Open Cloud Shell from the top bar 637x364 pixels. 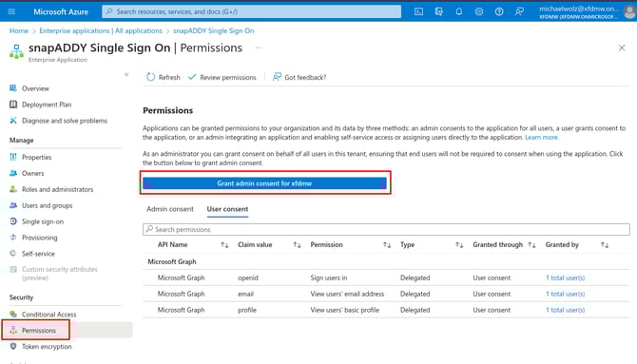(418, 11)
